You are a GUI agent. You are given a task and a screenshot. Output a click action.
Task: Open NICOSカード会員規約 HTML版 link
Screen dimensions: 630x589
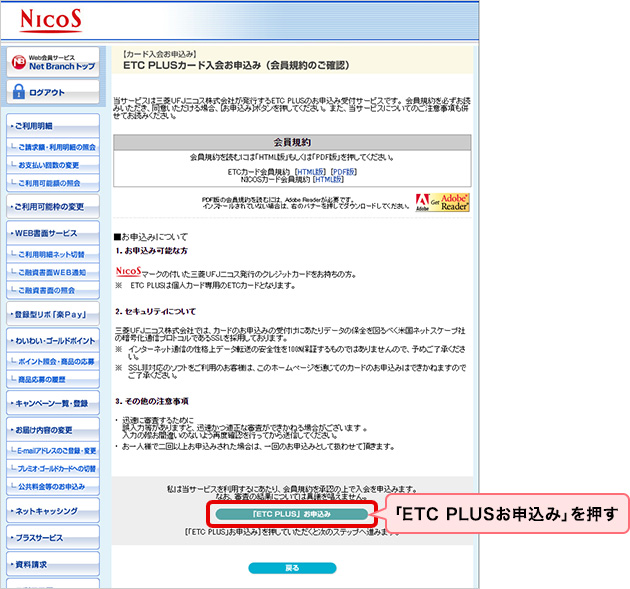(328, 180)
